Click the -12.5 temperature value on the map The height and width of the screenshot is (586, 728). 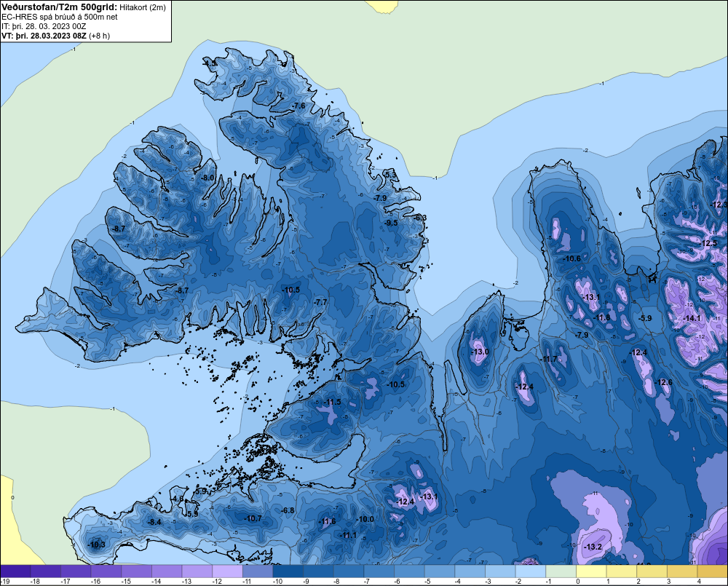[708, 244]
